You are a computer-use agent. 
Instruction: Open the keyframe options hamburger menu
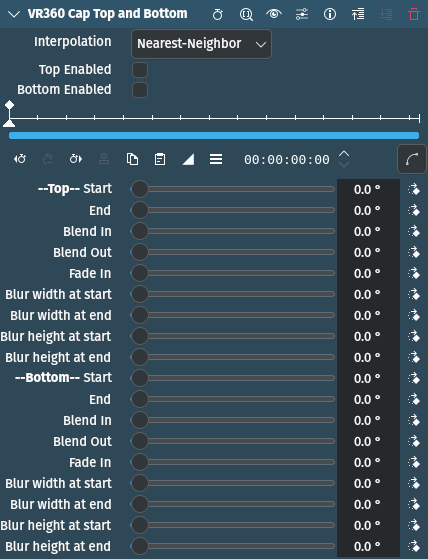[216, 159]
